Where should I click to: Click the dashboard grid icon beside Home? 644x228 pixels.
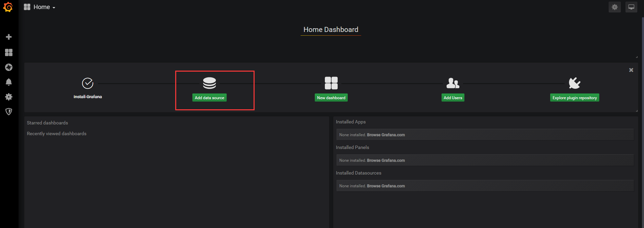pyautogui.click(x=27, y=7)
